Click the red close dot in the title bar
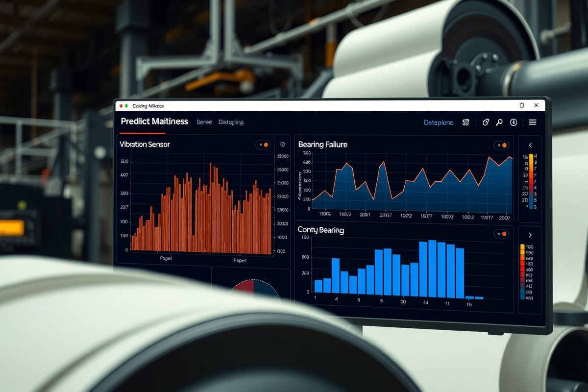Viewport: 588px width, 392px height. (x=121, y=106)
